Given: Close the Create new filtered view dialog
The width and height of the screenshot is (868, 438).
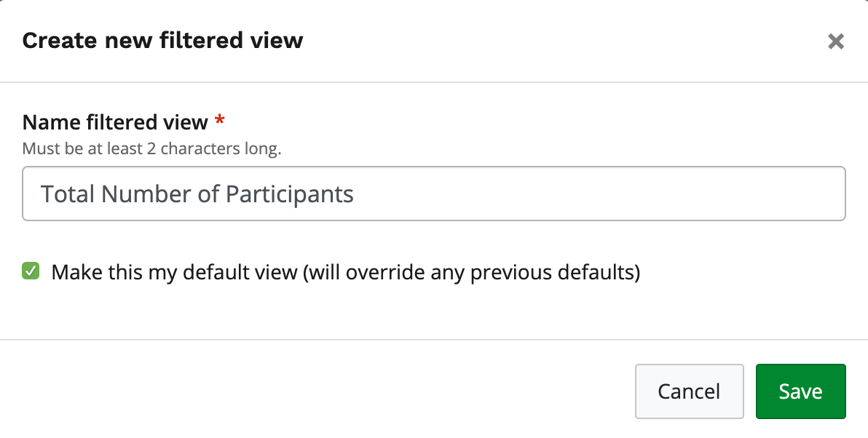Looking at the screenshot, I should (x=836, y=41).
